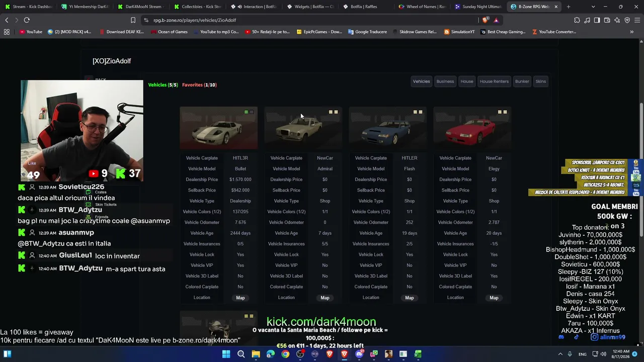Open the House Renters section
644x362 pixels.
pos(494,81)
